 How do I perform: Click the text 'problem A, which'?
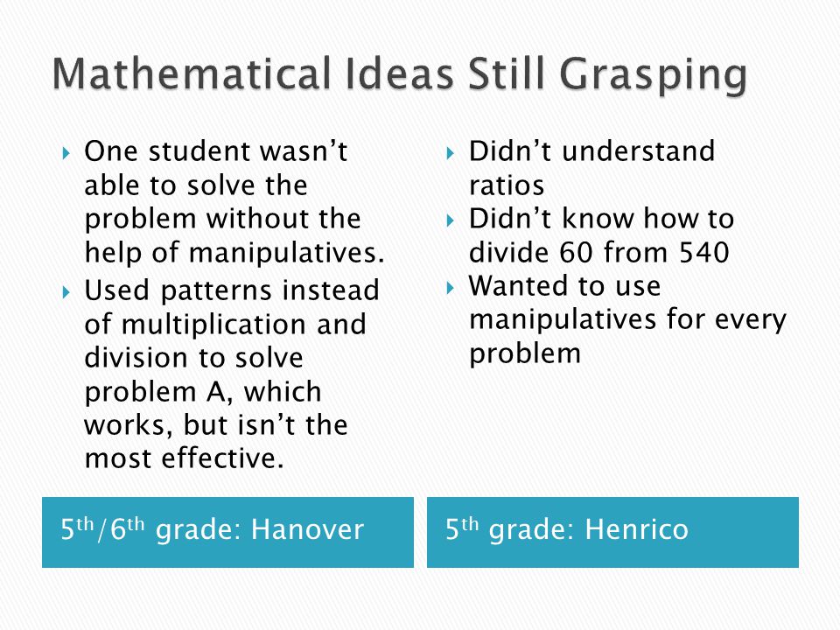click(203, 392)
